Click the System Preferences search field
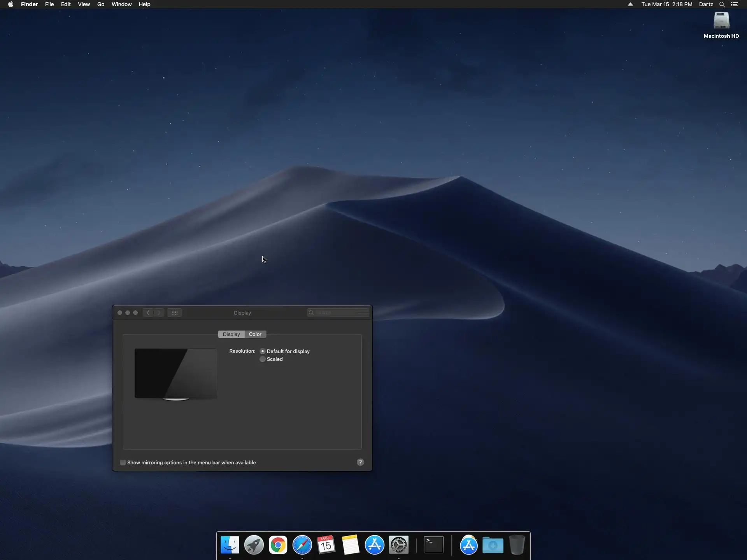 pyautogui.click(x=340, y=313)
